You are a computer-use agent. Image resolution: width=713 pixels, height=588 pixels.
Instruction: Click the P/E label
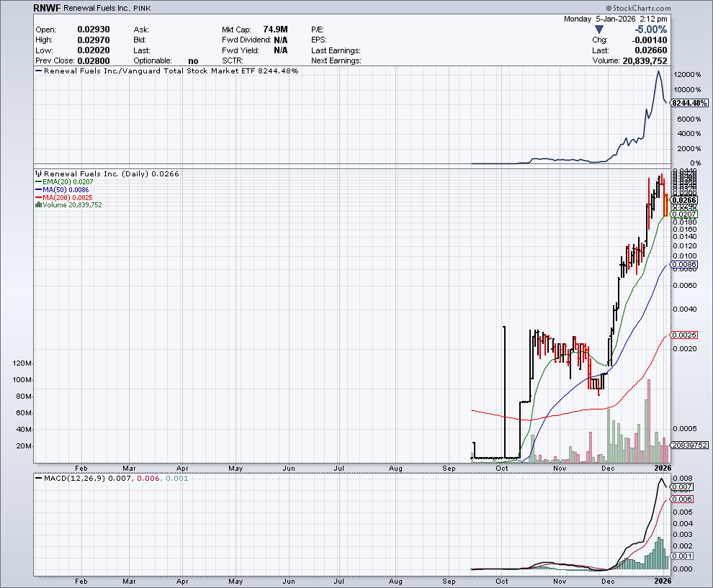point(318,30)
